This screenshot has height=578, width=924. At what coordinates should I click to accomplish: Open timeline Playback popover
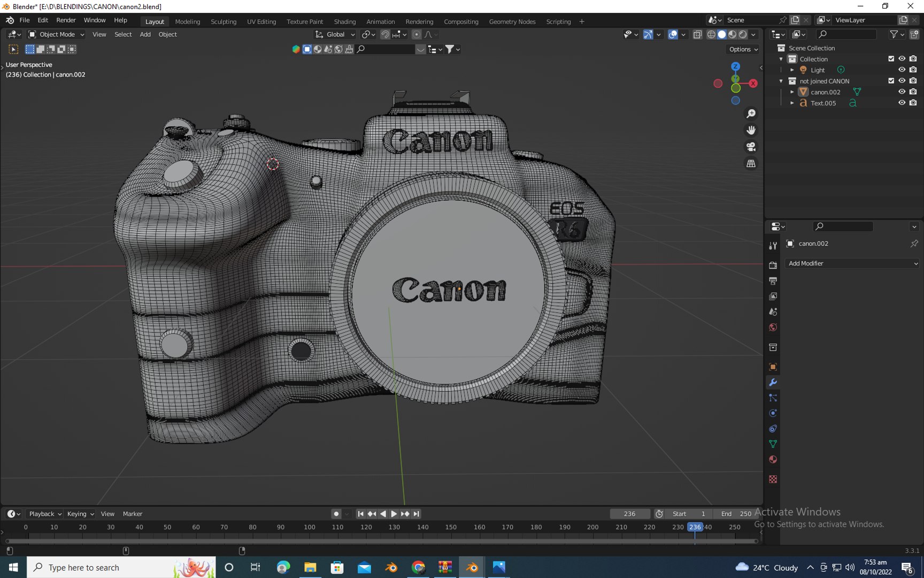tap(45, 514)
